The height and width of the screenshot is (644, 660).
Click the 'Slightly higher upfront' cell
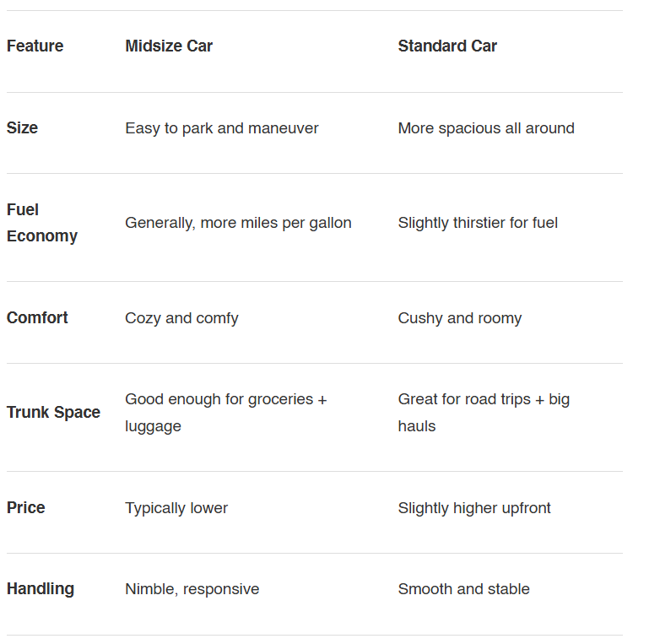[474, 508]
